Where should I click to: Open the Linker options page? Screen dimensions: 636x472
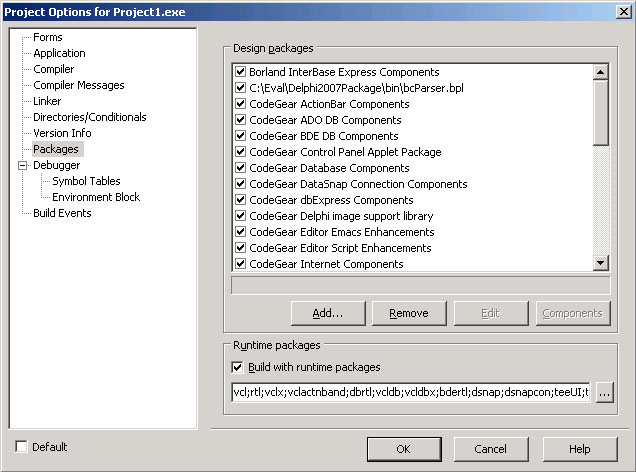47,101
